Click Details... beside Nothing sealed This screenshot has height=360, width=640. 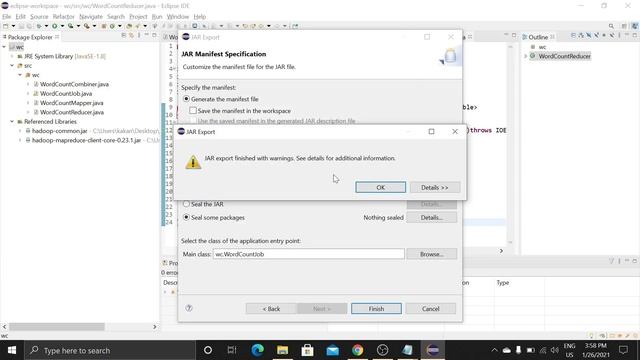pyautogui.click(x=431, y=218)
